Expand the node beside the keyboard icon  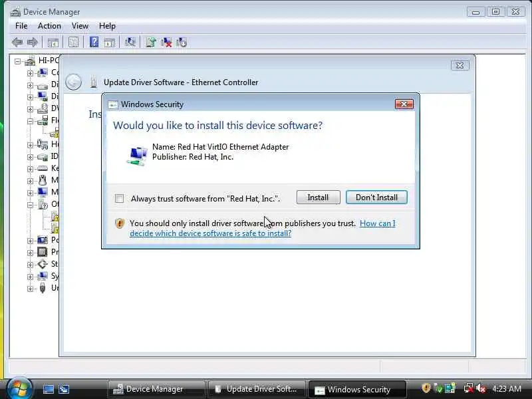point(30,169)
